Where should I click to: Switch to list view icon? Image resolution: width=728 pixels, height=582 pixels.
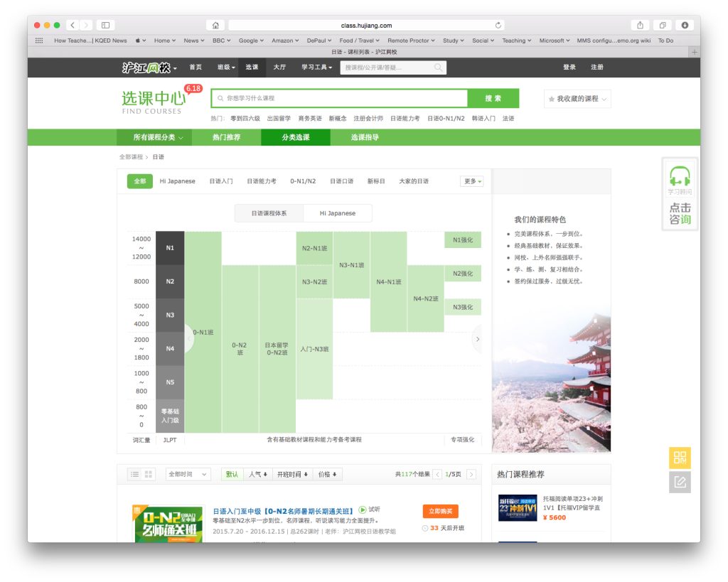(135, 474)
